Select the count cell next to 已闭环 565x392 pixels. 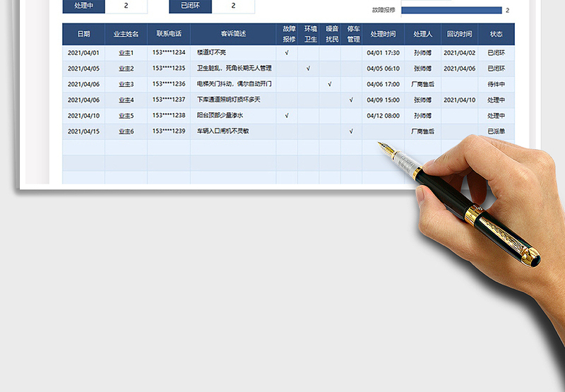click(233, 6)
